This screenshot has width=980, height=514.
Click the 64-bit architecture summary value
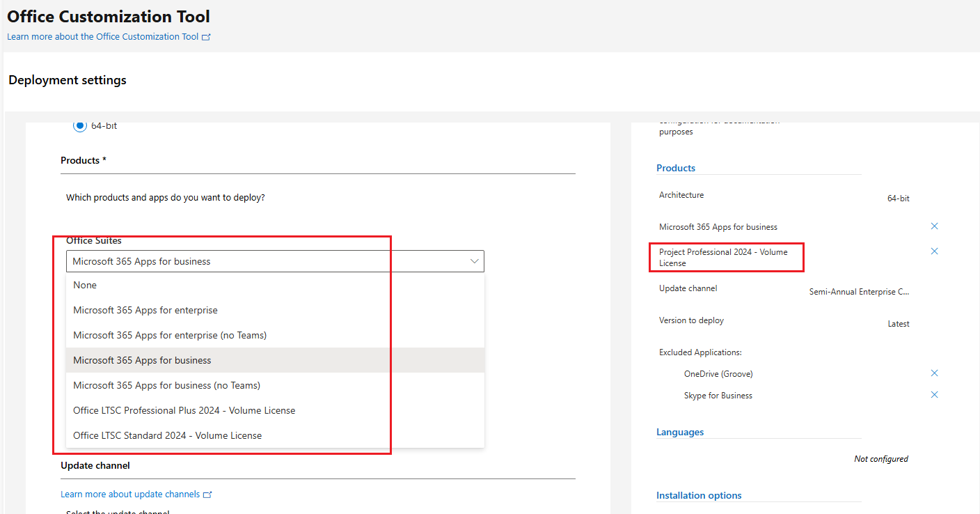(898, 198)
